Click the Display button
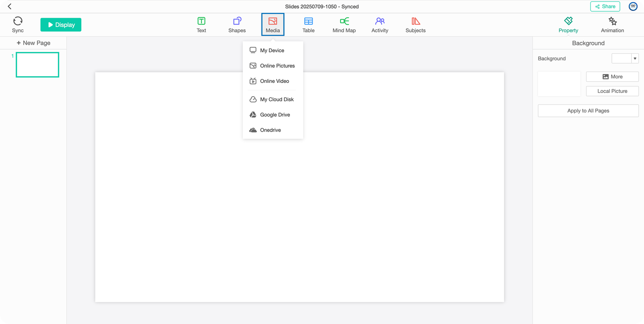This screenshot has width=644, height=324. 61,25
